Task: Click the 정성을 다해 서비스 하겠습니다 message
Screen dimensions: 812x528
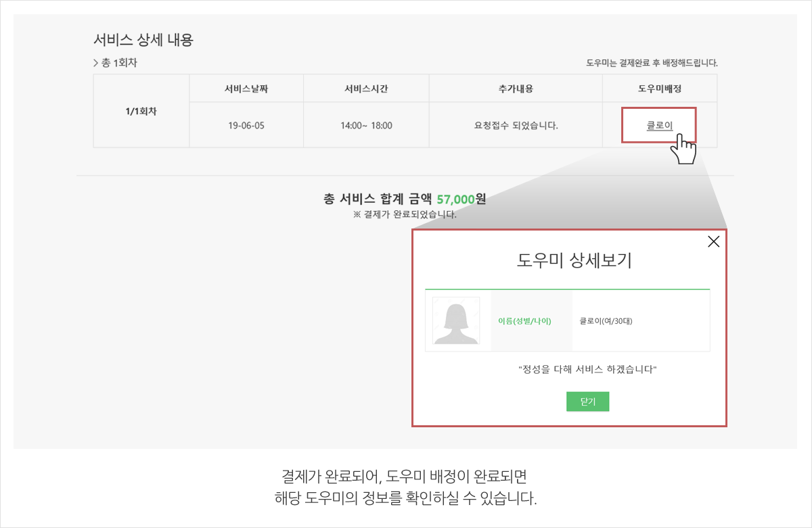Action: click(x=587, y=370)
